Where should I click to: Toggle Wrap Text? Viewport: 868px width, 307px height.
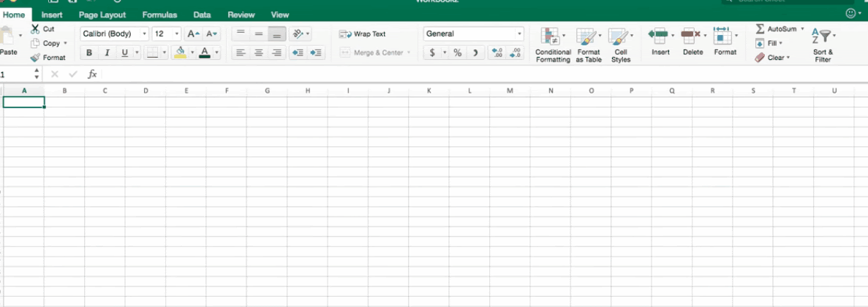(363, 34)
